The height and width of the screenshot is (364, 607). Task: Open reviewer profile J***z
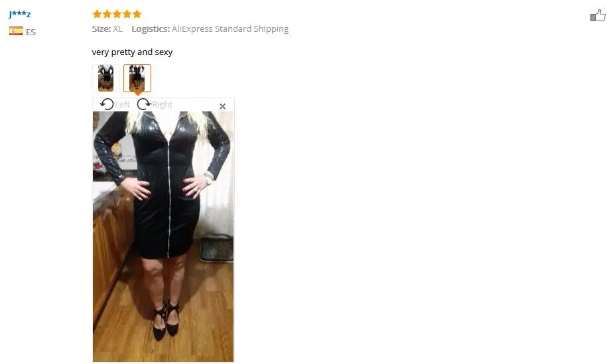coord(20,15)
